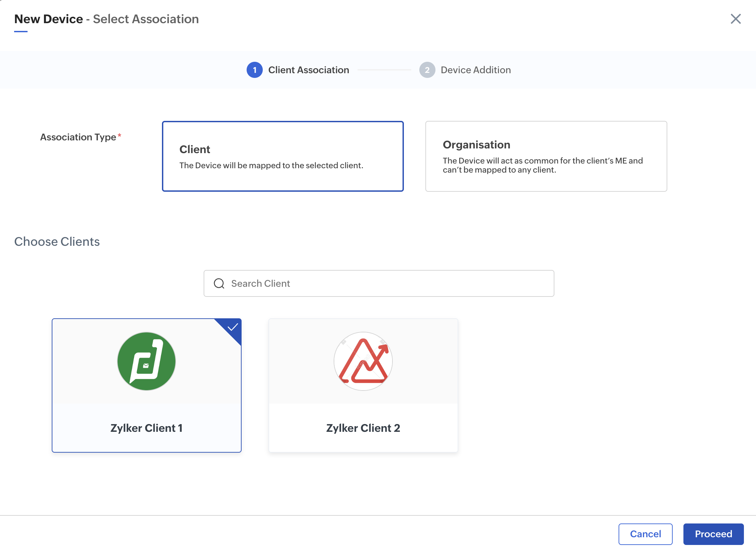Click the Zylker Client 1 name label
Image resolution: width=756 pixels, height=550 pixels.
click(x=146, y=428)
